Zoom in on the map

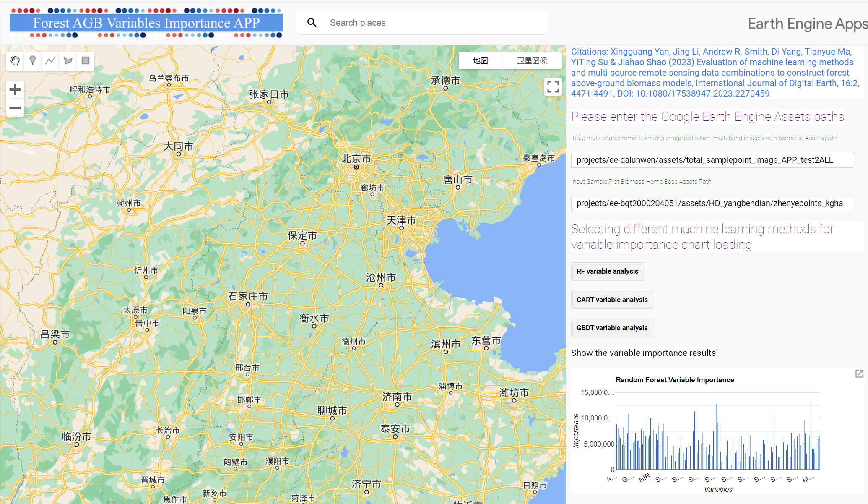pos(15,89)
